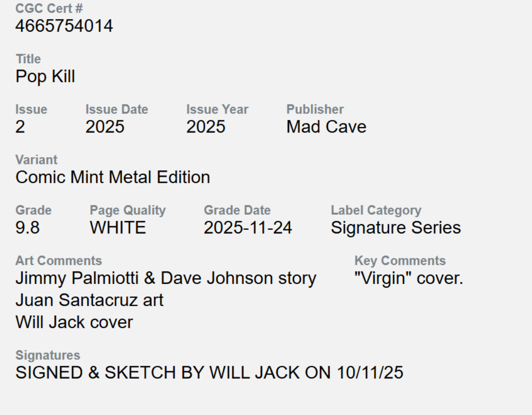Click the cert number 4665754014

pyautogui.click(x=64, y=26)
